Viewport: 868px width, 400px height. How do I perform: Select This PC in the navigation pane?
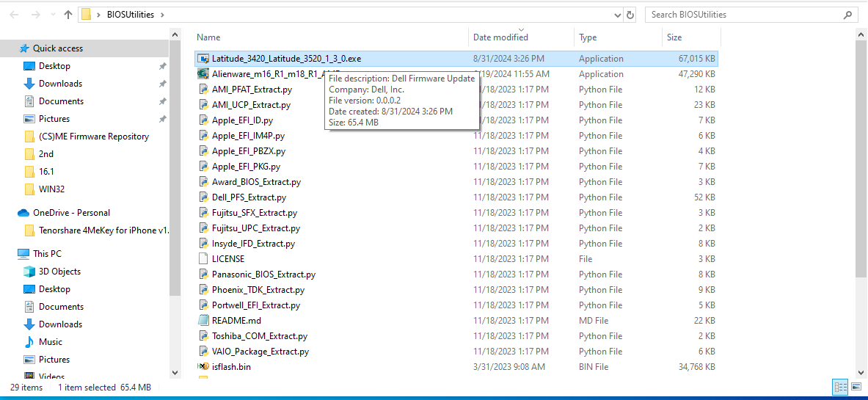click(47, 254)
